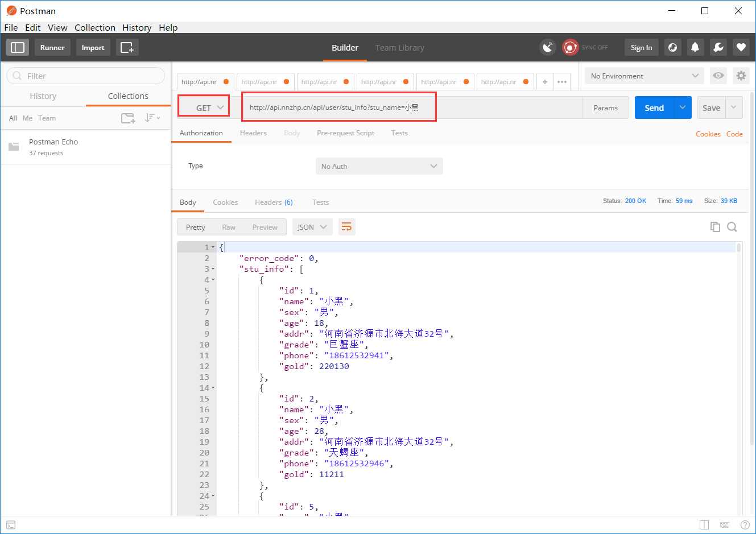This screenshot has height=534, width=756.
Task: Open the History menu
Action: tap(137, 27)
